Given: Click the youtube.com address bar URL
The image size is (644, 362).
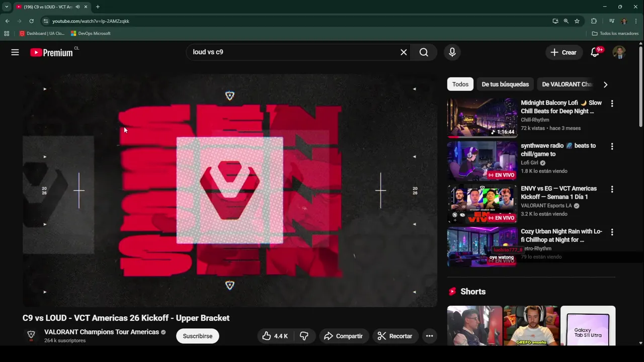Looking at the screenshot, I should coord(91,21).
